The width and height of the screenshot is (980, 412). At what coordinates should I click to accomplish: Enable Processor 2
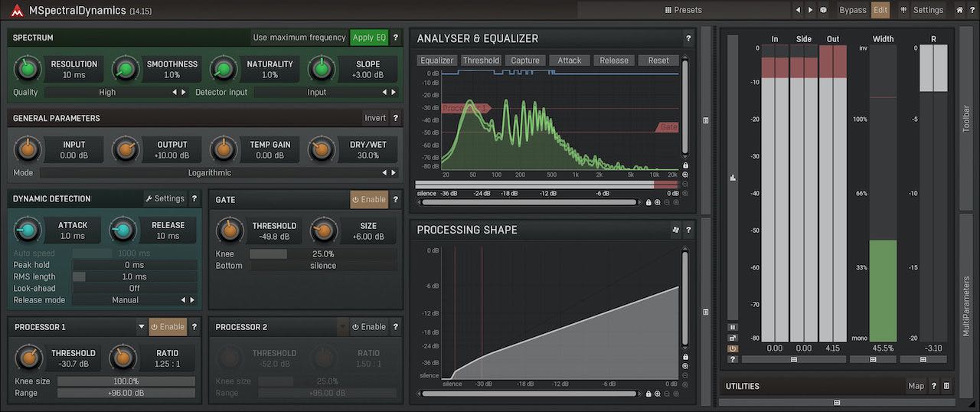click(x=369, y=327)
